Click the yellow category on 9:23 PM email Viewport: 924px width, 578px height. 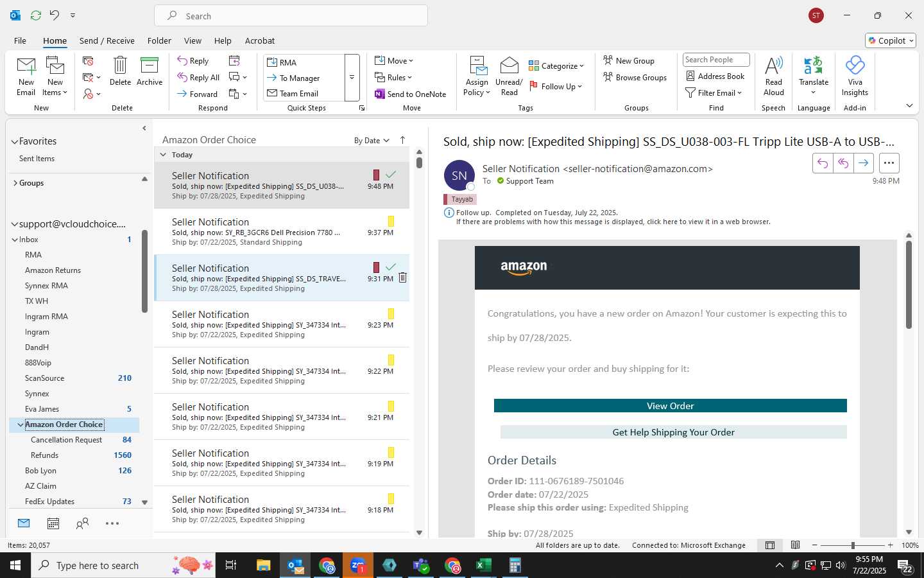(391, 313)
